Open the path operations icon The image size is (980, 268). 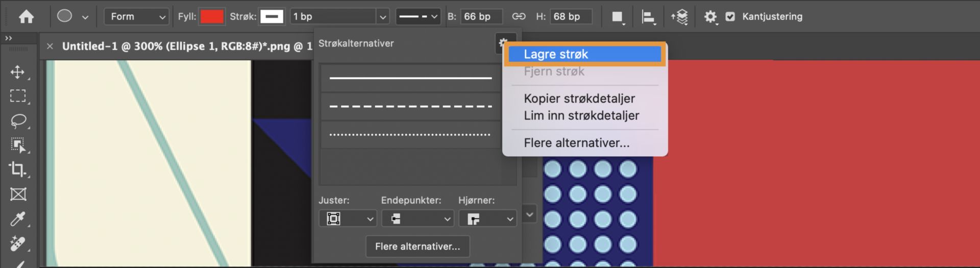pyautogui.click(x=618, y=17)
